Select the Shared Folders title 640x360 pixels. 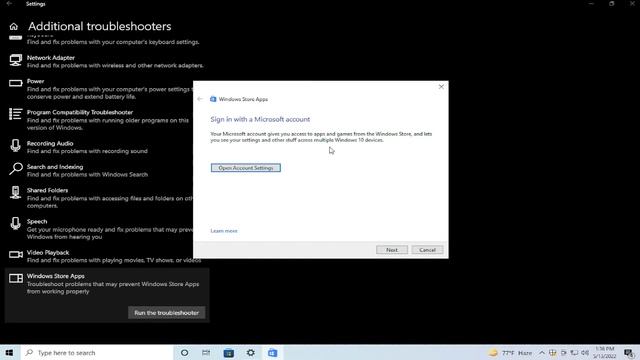47,190
